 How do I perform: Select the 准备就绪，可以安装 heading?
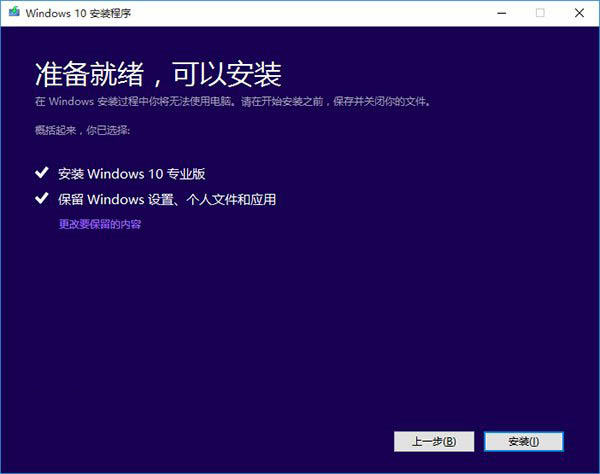(x=158, y=74)
